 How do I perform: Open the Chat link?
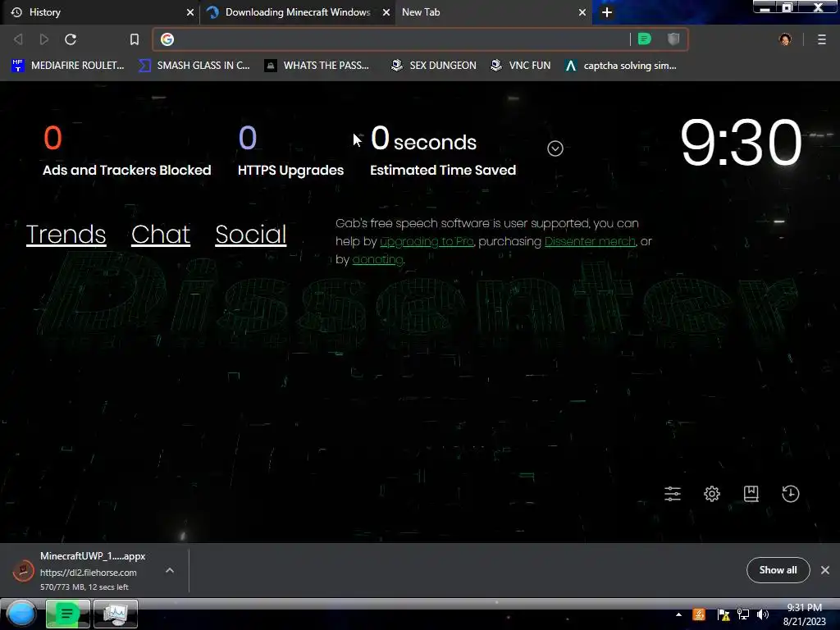point(161,235)
